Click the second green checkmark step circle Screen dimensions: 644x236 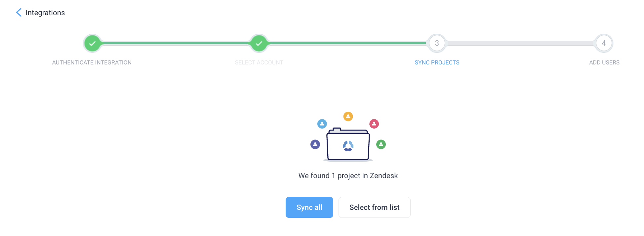pos(259,43)
